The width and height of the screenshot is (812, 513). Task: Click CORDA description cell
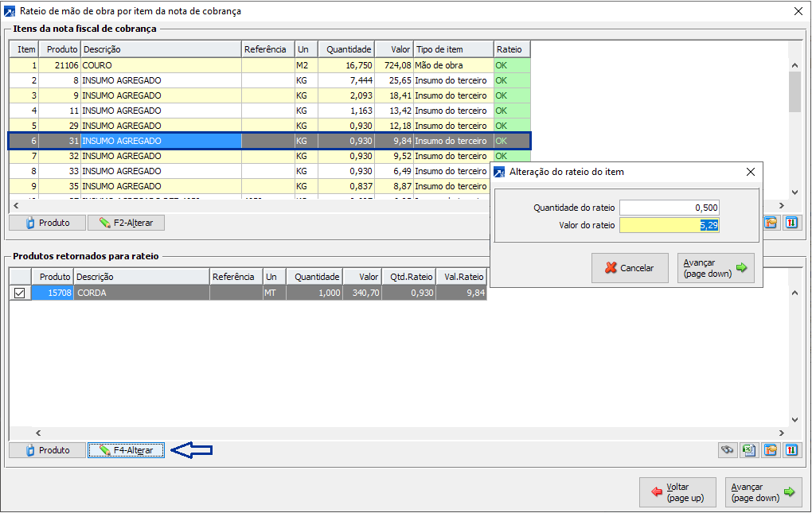click(142, 293)
